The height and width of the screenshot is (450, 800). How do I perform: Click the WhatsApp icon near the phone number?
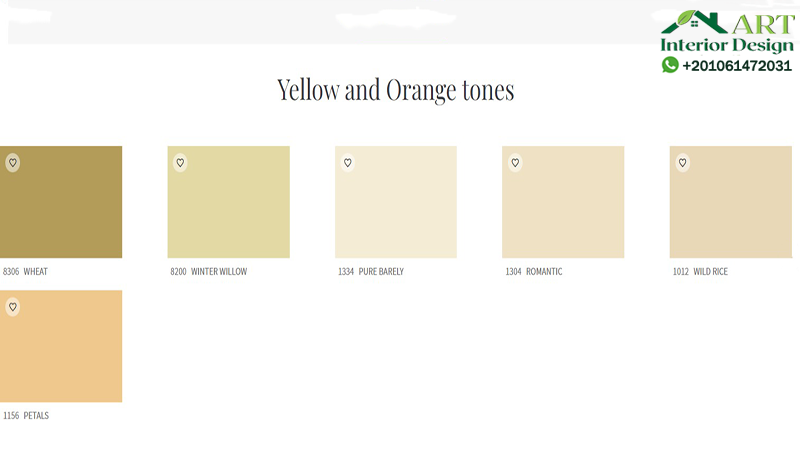point(670,65)
